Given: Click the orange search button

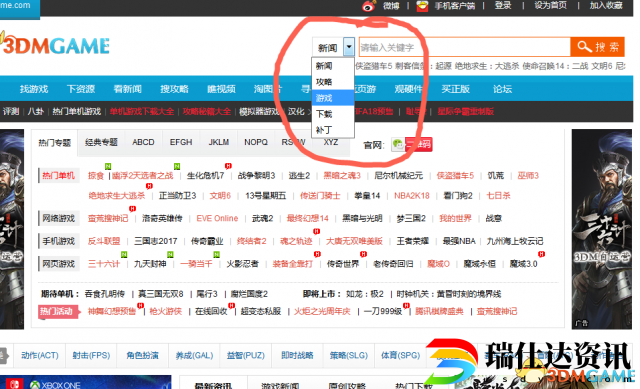Looking at the screenshot, I should (x=597, y=47).
